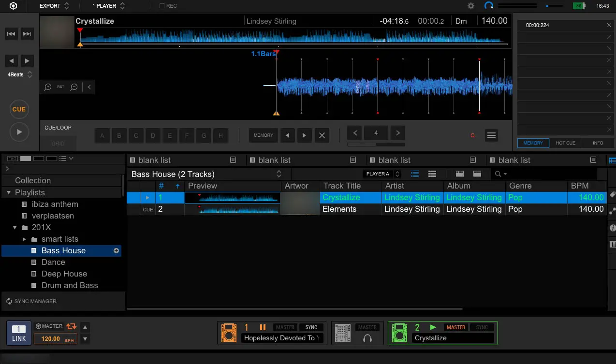Open the settings gear icon
Viewport: 616px width, 364px height.
click(x=470, y=6)
